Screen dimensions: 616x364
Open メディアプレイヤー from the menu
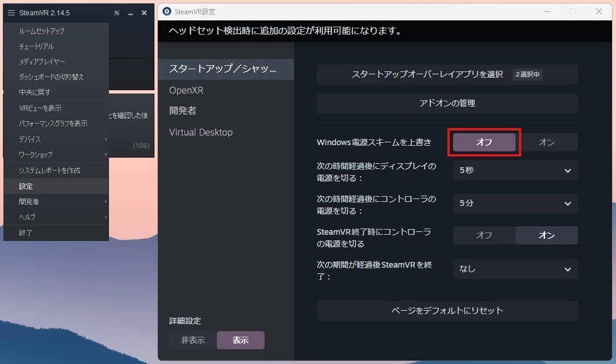coord(56,62)
